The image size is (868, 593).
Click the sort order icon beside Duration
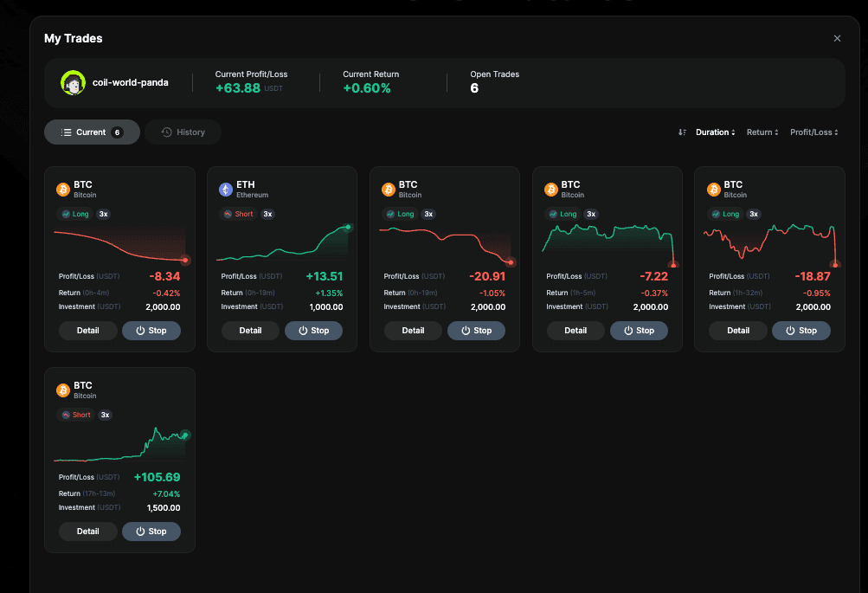pos(682,132)
